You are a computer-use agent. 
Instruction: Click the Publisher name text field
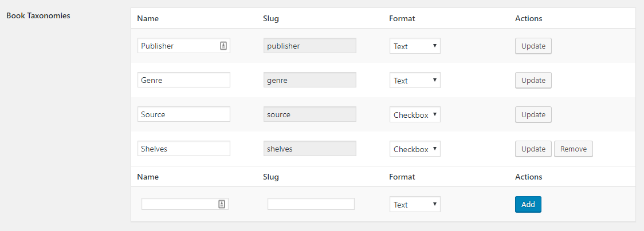(x=184, y=46)
